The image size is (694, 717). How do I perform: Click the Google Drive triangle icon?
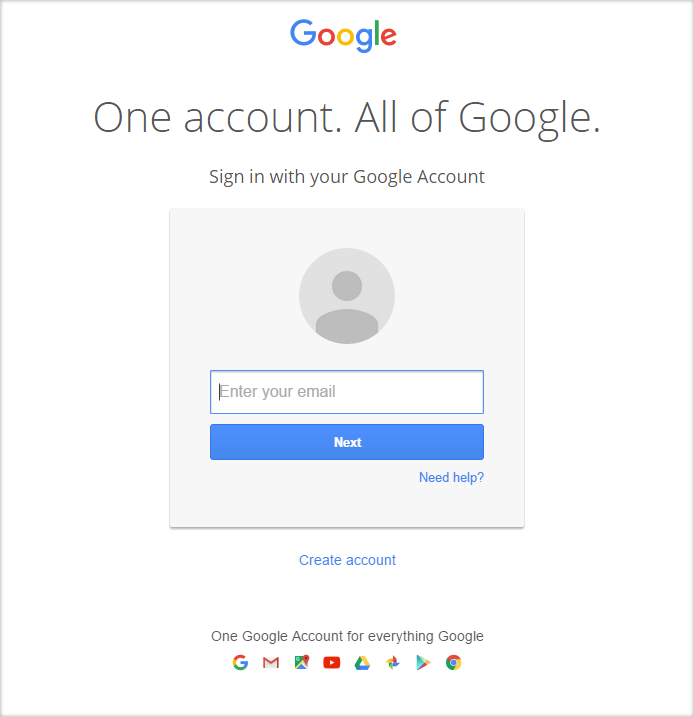362,663
